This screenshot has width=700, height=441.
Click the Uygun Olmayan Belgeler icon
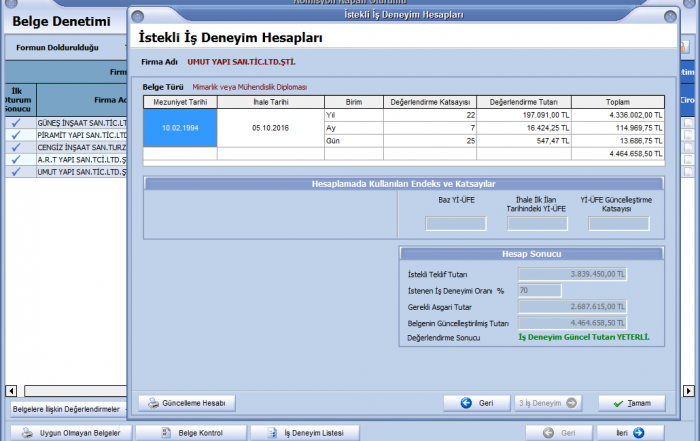pyautogui.click(x=27, y=433)
